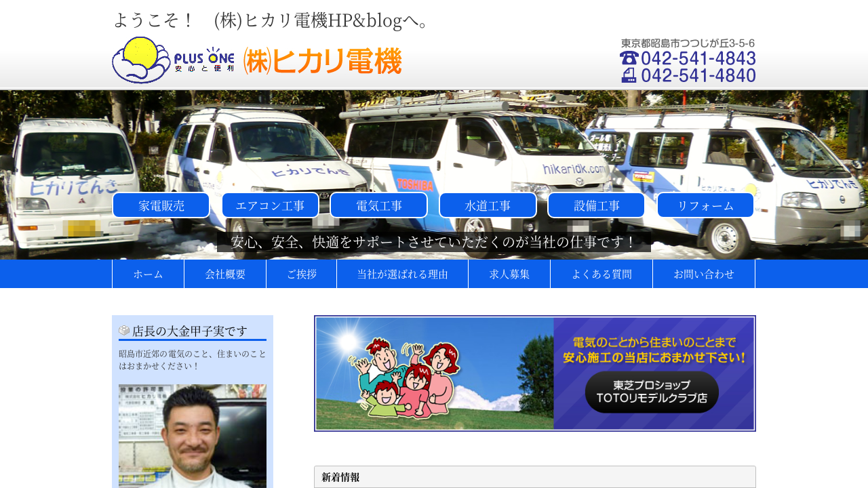The height and width of the screenshot is (488, 868).
Task: Open the 家電販売 service button
Action: 161,205
